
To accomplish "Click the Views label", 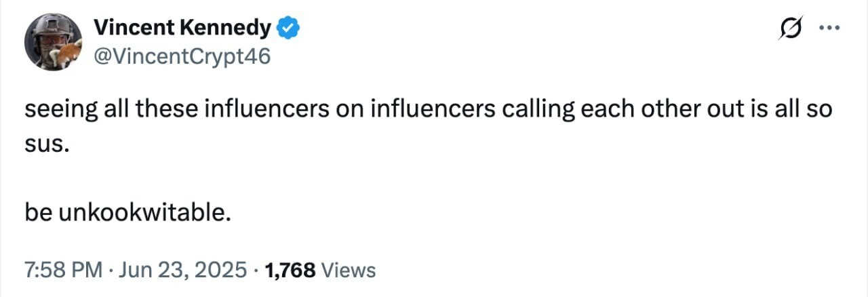I will coord(349,270).
